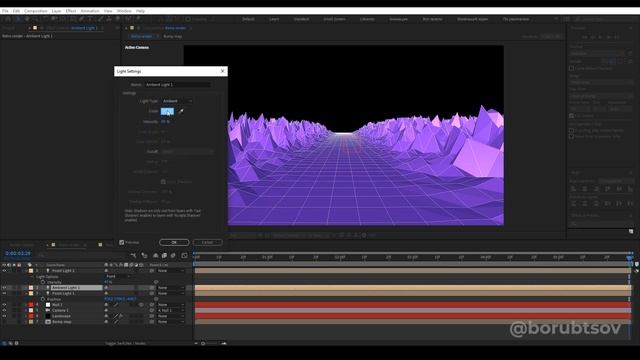Open the Edit menu
This screenshot has width=640, height=360.
pos(16,11)
